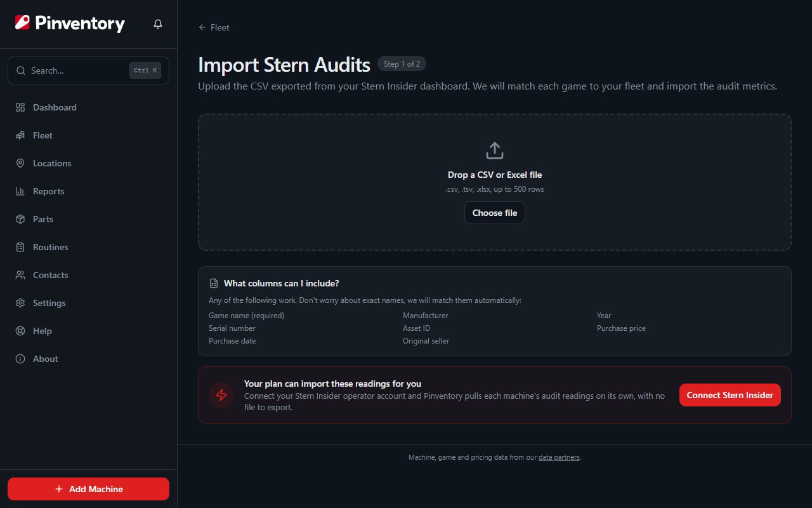Click the Fleet sidebar icon
812x508 pixels.
point(20,135)
